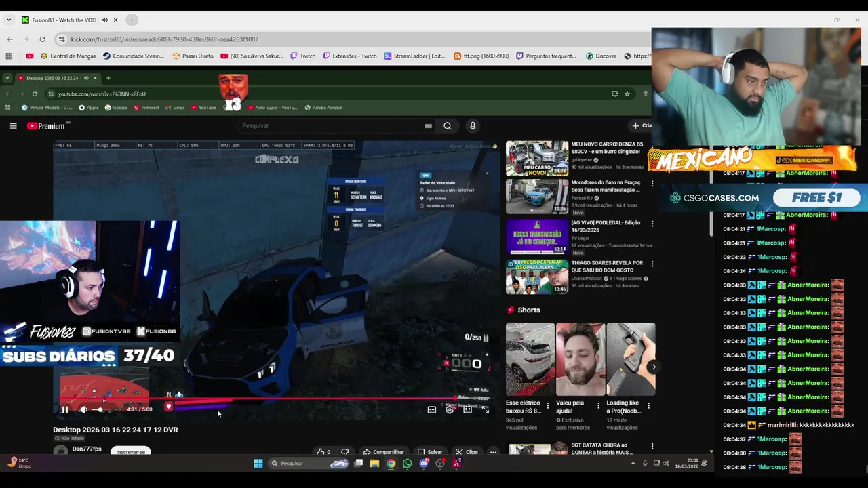Viewport: 868px width, 488px height.
Task: Open Perguntas frequentes bookmark
Action: (547, 56)
